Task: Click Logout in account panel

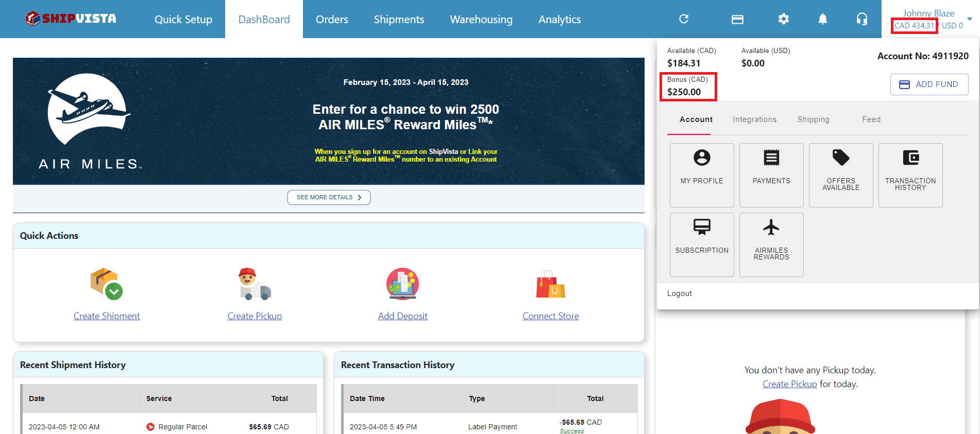Action: [x=679, y=293]
